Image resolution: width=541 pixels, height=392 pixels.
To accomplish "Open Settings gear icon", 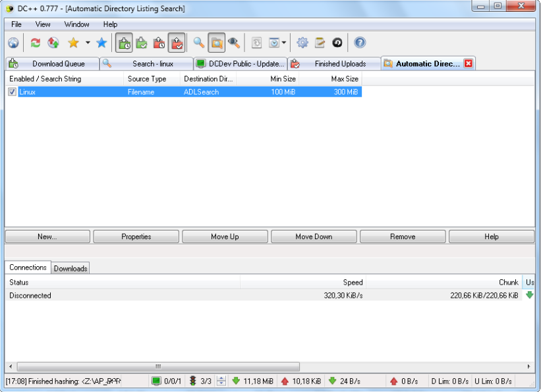I will 302,43.
